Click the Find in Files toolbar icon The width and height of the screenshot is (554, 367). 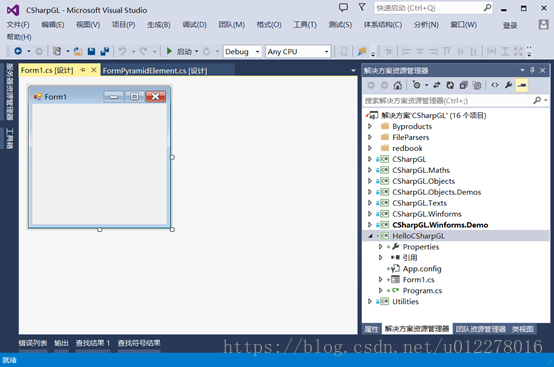pyautogui.click(x=362, y=52)
